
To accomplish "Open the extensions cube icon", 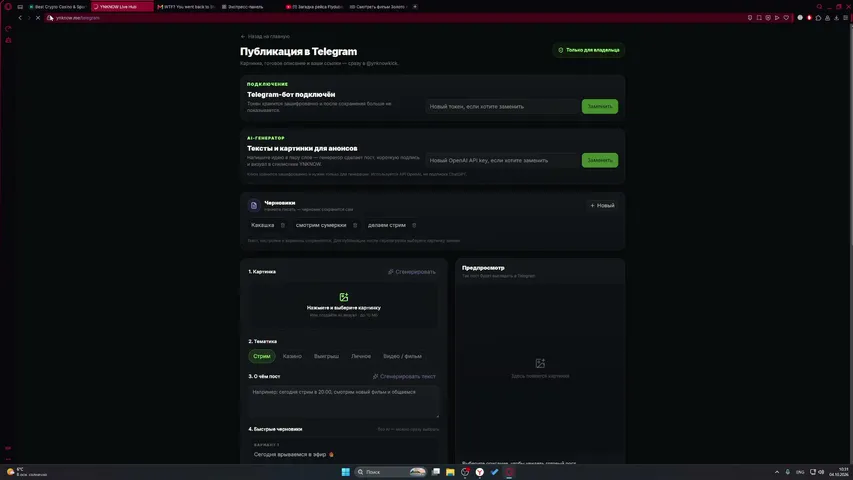I will point(818,17).
